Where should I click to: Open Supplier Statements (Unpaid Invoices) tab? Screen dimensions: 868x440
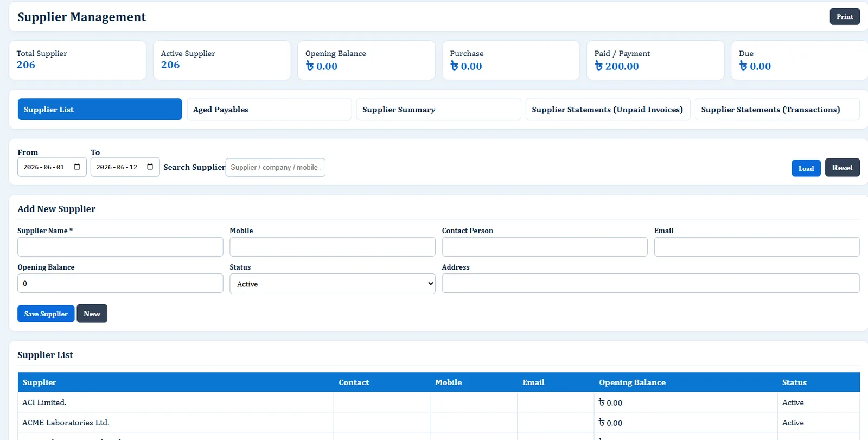(x=608, y=109)
